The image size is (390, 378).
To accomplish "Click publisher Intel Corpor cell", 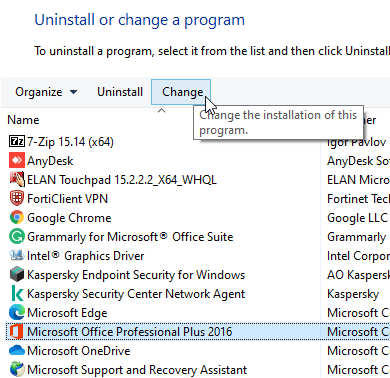I will pos(358,256).
